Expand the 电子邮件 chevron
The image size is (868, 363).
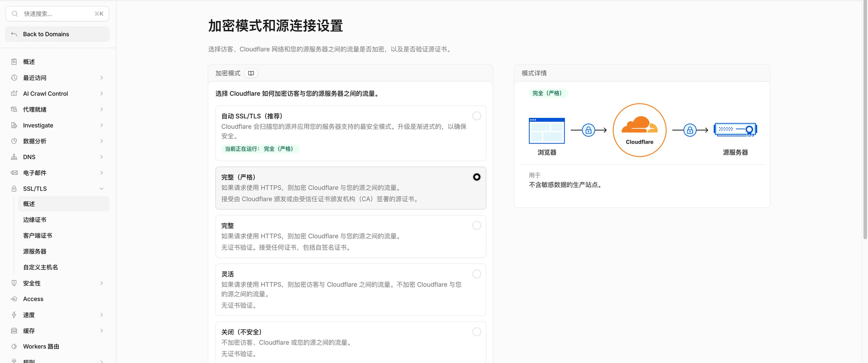102,172
